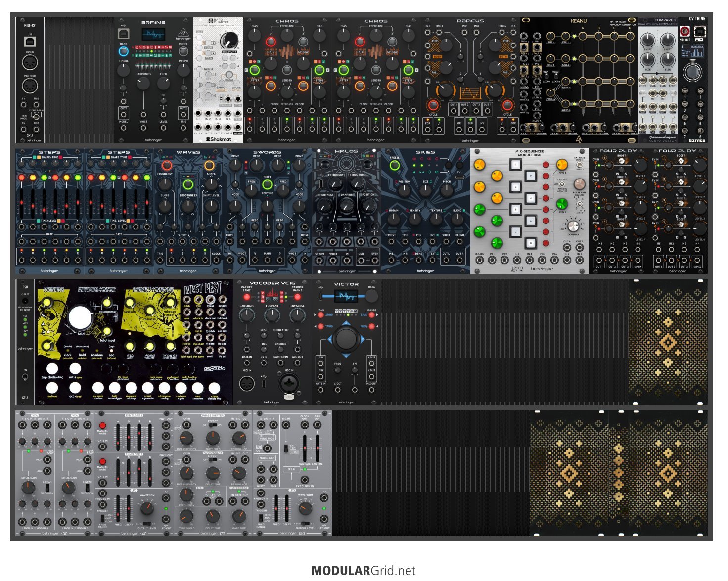The width and height of the screenshot is (728, 581).
Task: Click the SUM jack on the Abacus module
Action: click(x=470, y=130)
